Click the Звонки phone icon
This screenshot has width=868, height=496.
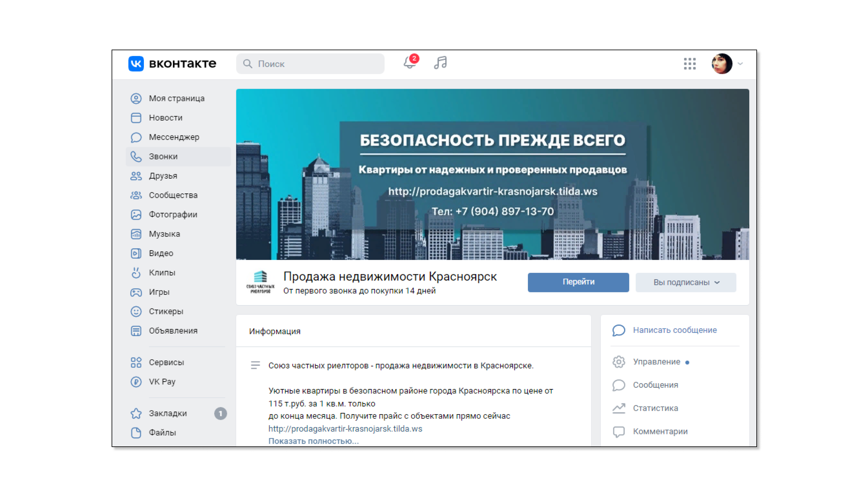tap(136, 157)
